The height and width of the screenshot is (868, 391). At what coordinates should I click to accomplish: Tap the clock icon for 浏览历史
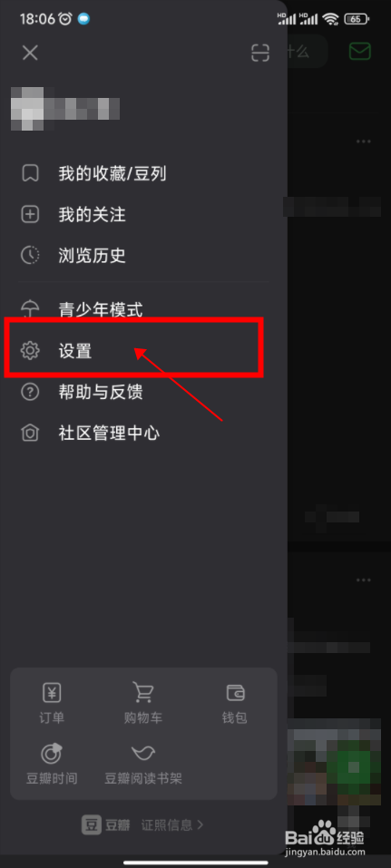point(30,255)
